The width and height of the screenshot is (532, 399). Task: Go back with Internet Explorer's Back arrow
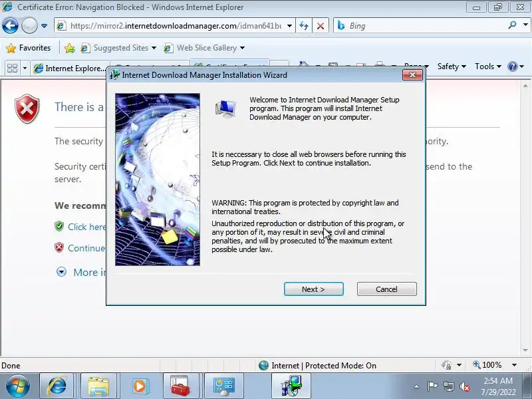10,26
